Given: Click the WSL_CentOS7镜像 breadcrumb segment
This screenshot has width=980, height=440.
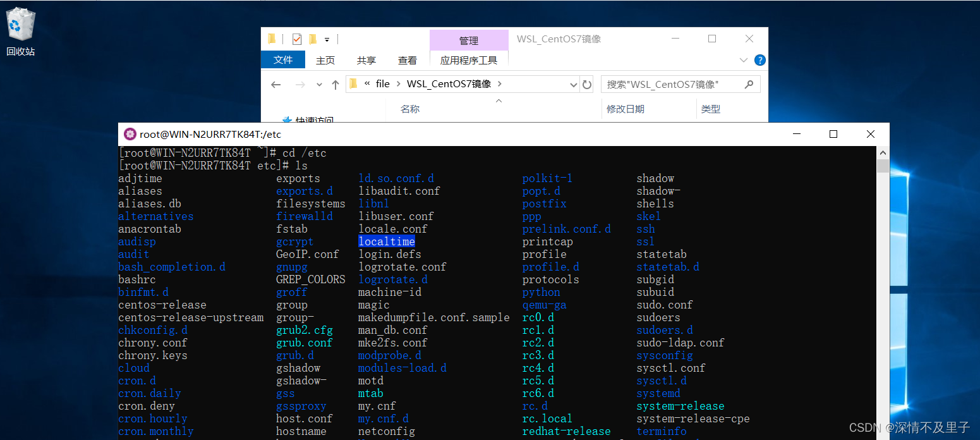Looking at the screenshot, I should [x=449, y=84].
